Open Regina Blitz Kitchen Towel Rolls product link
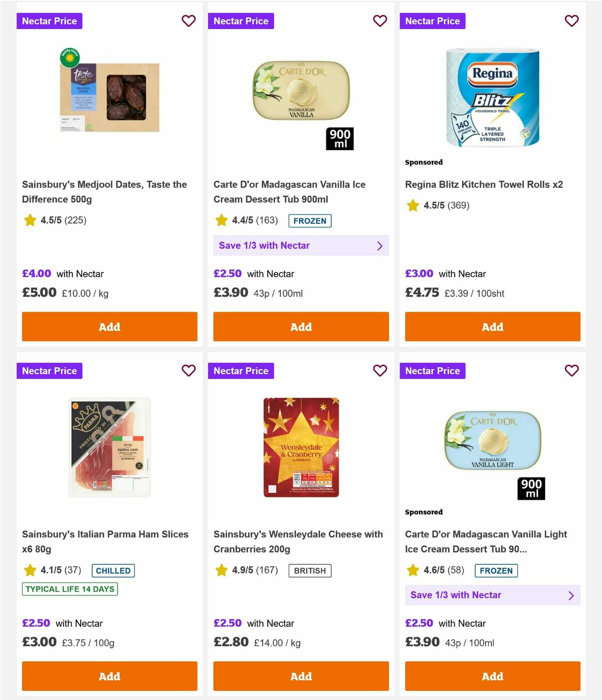602x700 pixels. coord(484,184)
